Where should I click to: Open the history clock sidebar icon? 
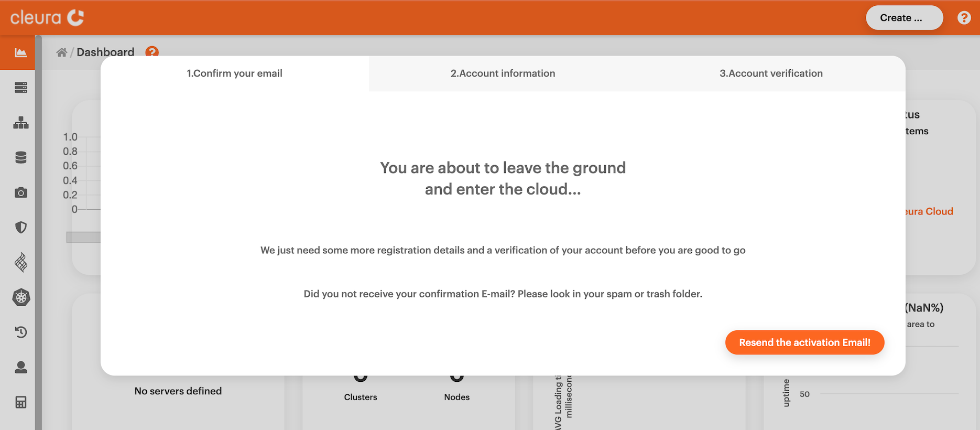[x=20, y=332]
